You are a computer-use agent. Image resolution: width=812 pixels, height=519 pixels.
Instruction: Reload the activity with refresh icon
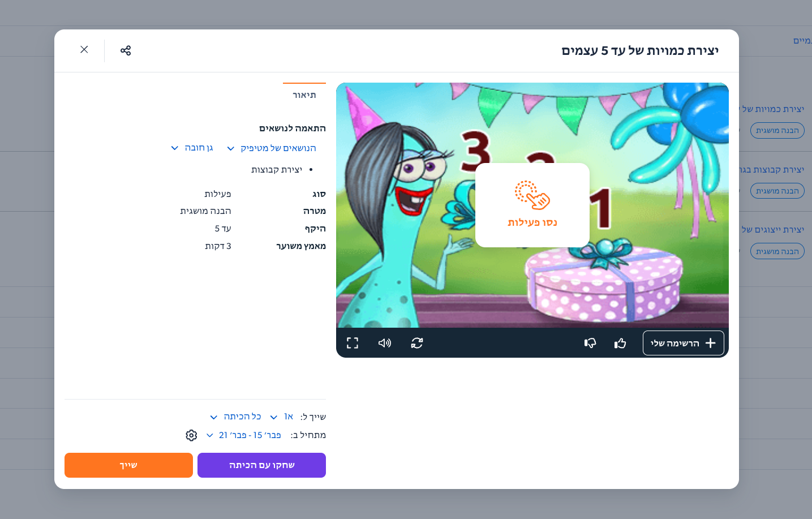(417, 343)
